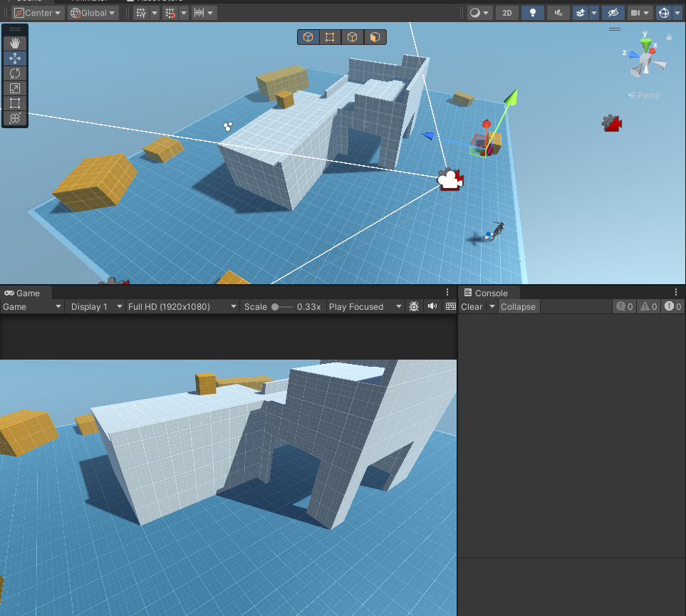
Task: Open Full HD resolution dropdown
Action: pyautogui.click(x=182, y=307)
